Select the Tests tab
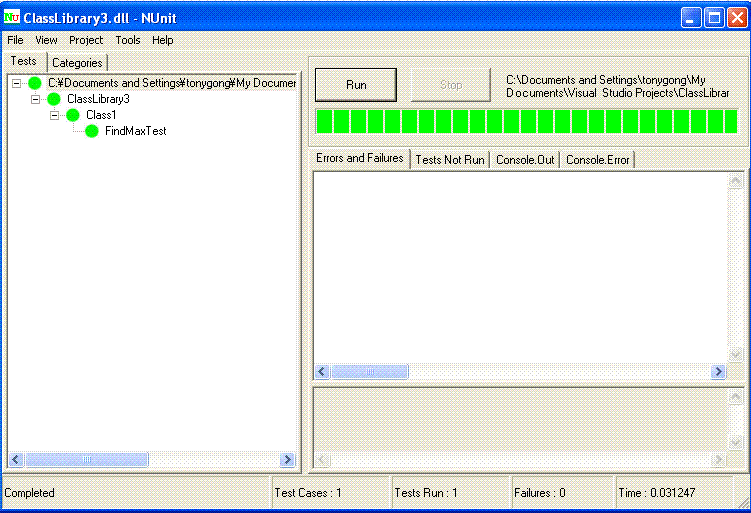The image size is (751, 513). pyautogui.click(x=23, y=61)
